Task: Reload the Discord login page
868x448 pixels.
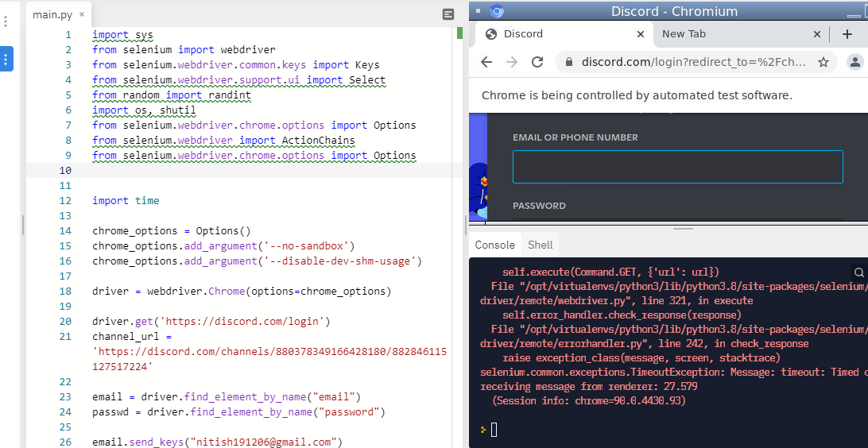Action: pyautogui.click(x=537, y=62)
